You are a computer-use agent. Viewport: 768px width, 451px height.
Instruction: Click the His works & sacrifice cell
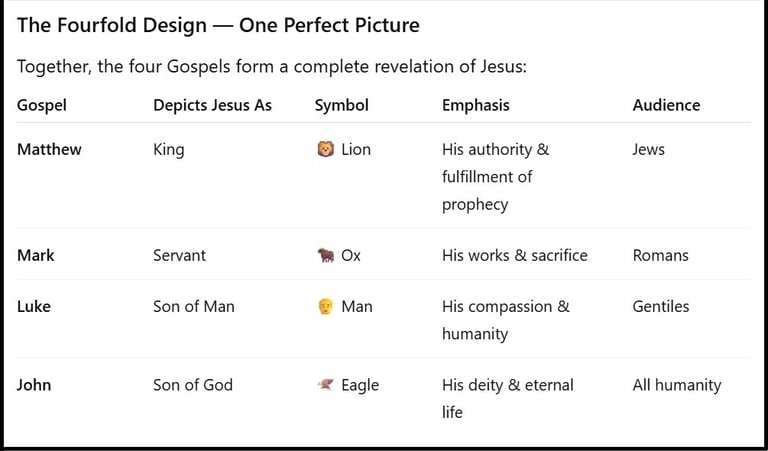[x=515, y=255]
